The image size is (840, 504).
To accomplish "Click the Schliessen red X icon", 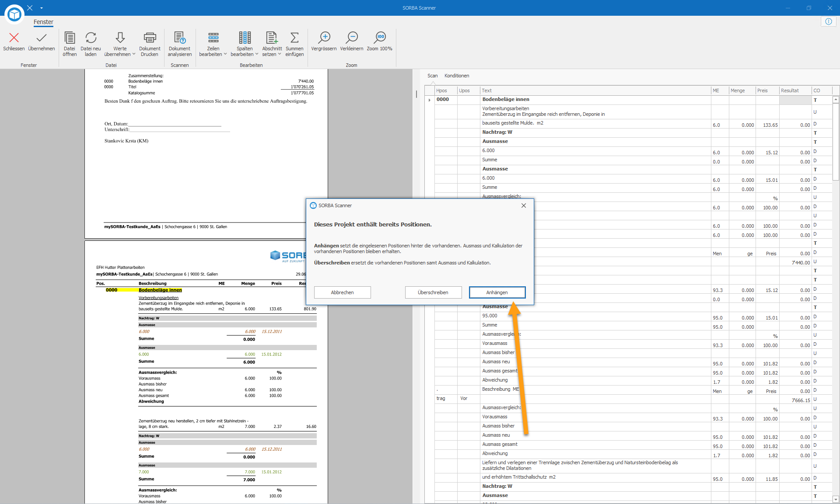I will (x=14, y=38).
